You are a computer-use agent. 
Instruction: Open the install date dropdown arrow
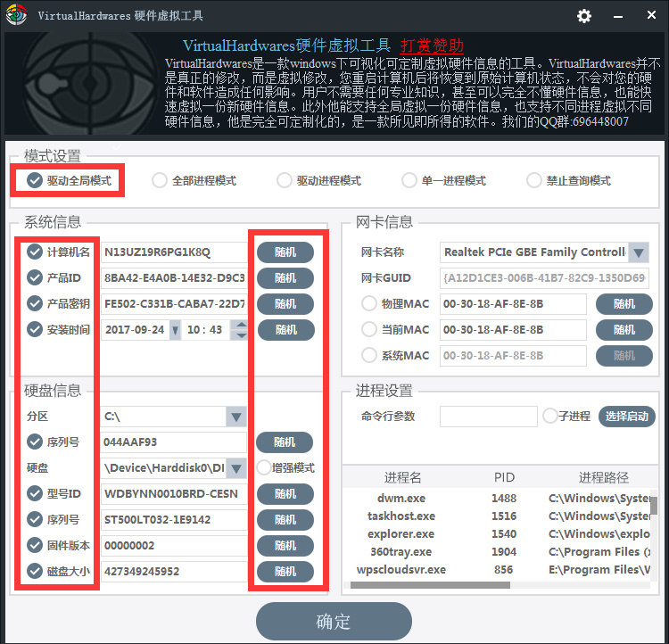coord(175,330)
